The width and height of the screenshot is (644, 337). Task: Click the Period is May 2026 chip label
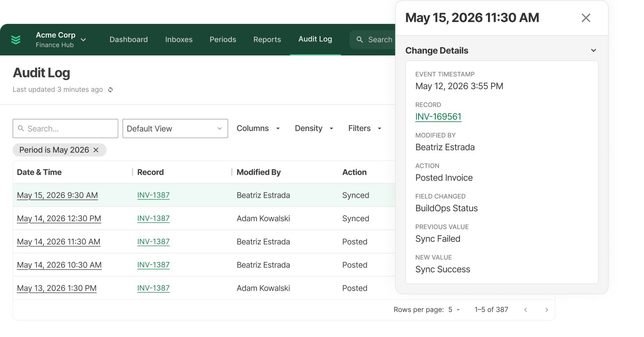pos(54,150)
